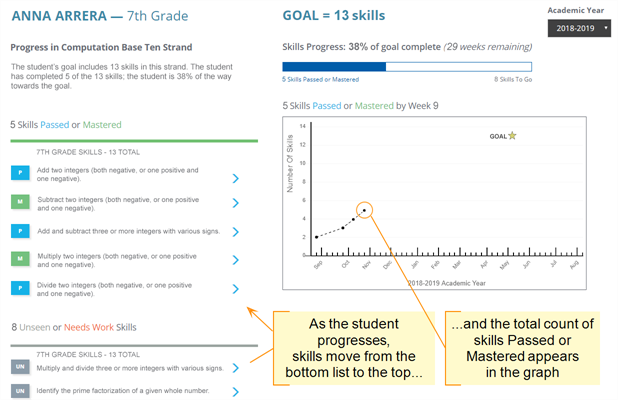
Task: Click the green M badge for Subtract two integers
Action: (x=20, y=202)
